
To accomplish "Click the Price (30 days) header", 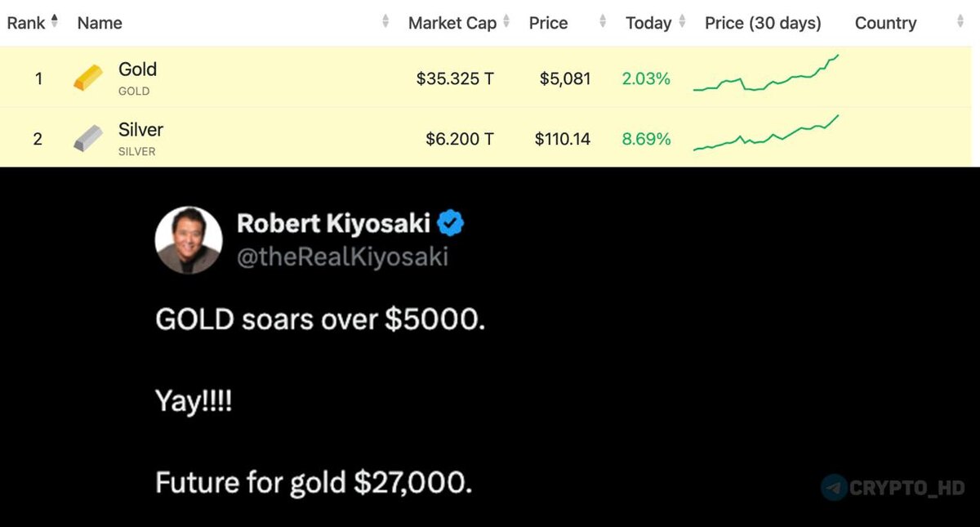I will pyautogui.click(x=763, y=23).
